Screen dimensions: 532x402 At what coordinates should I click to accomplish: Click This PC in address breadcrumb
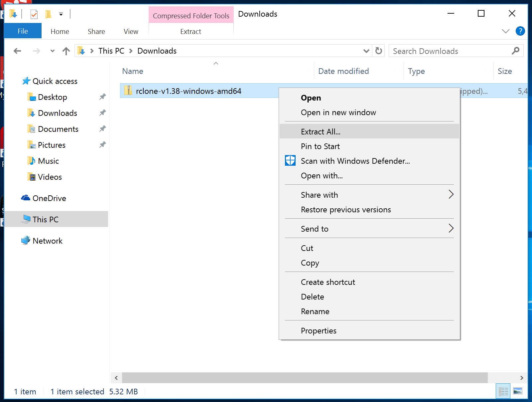[x=111, y=51]
